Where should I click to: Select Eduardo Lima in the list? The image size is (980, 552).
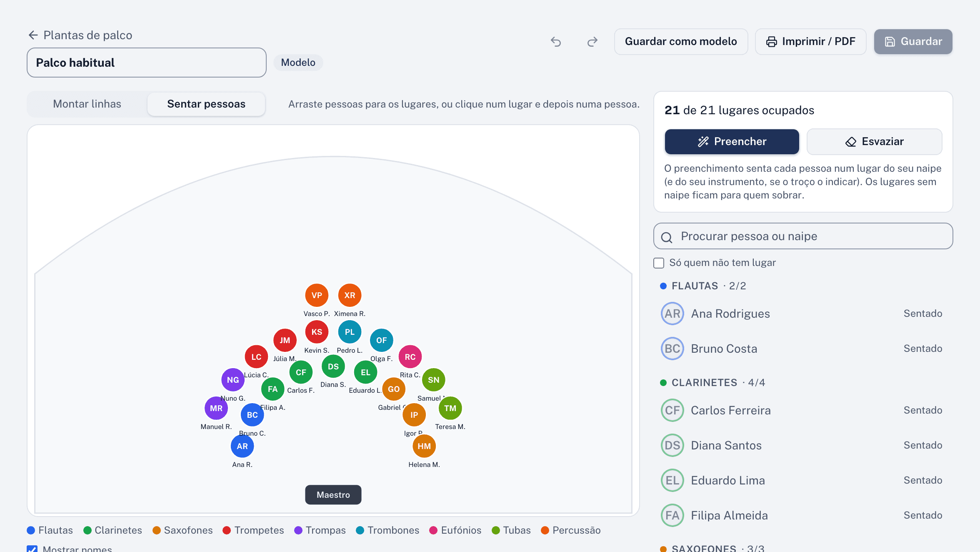(x=802, y=480)
